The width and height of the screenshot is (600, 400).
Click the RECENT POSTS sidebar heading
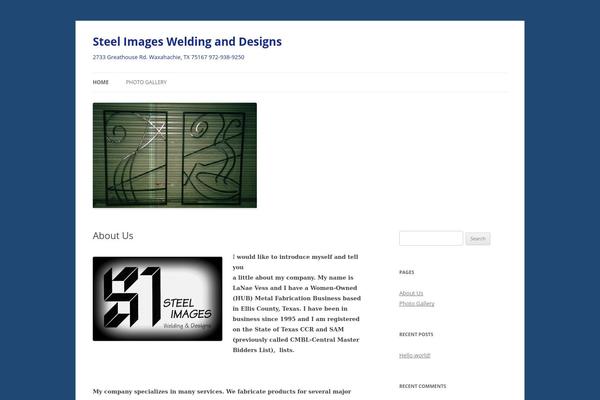point(416,334)
